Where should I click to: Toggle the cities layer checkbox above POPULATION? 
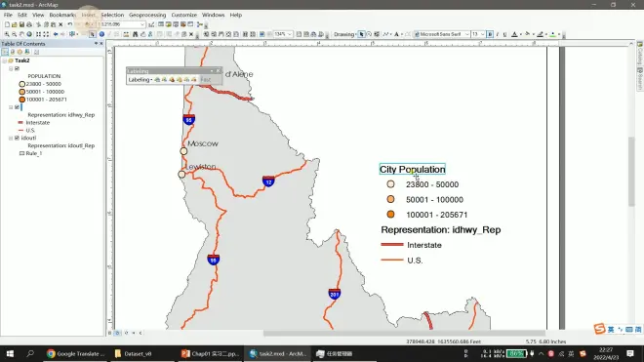coord(17,68)
